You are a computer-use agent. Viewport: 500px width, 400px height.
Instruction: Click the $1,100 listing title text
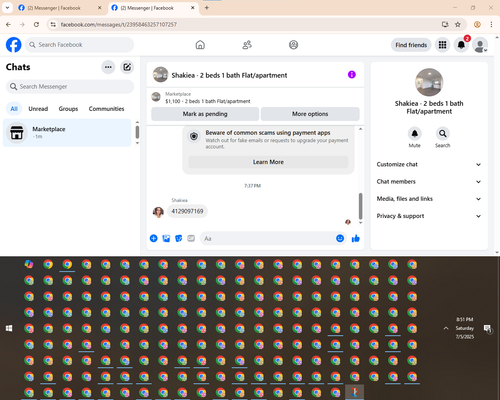pyautogui.click(x=208, y=101)
